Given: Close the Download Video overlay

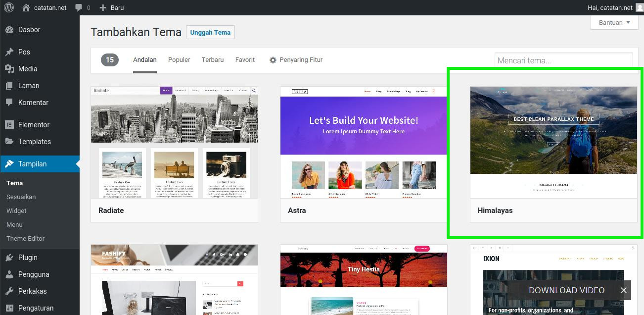Looking at the screenshot, I should 624,290.
